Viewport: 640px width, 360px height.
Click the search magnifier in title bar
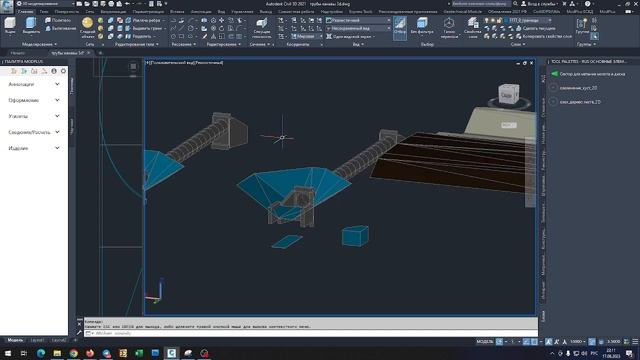[515, 4]
